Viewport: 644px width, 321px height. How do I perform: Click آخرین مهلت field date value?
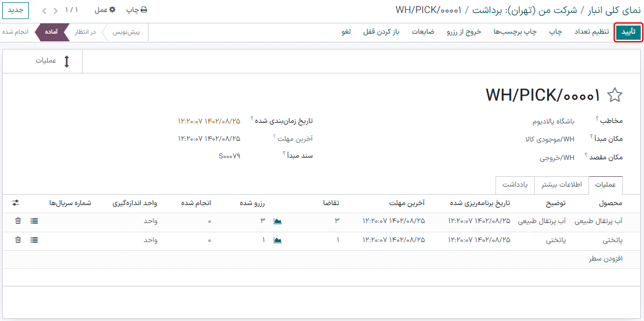209,139
